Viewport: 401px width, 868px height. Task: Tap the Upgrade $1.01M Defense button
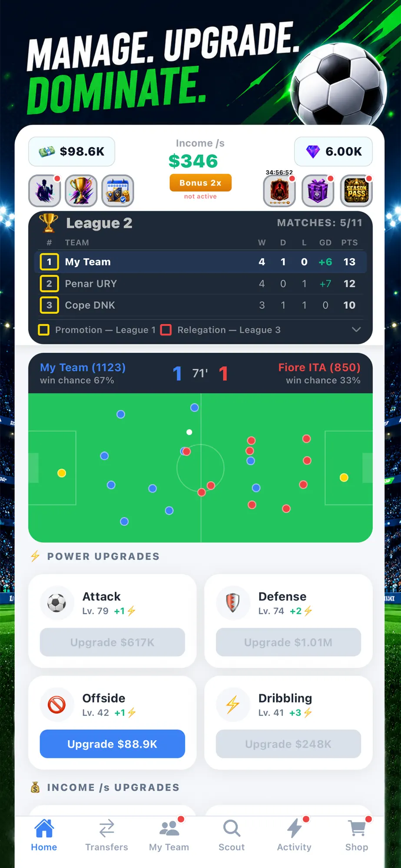pos(288,642)
